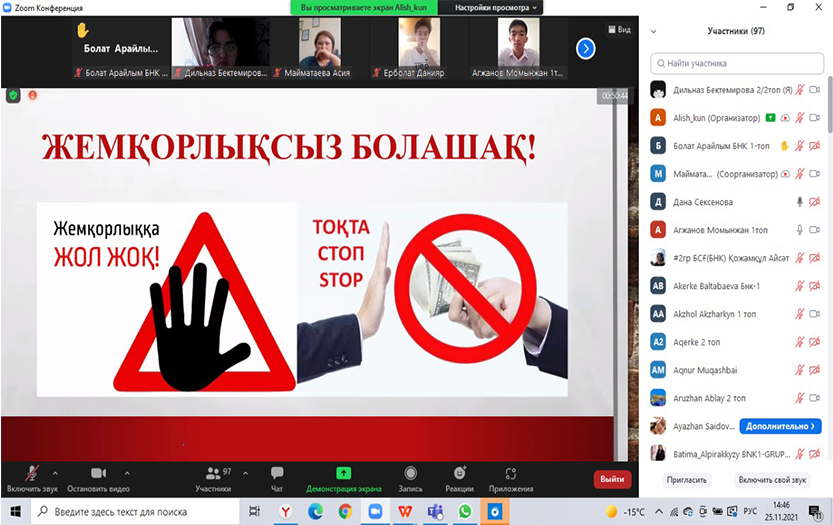The image size is (833, 525).
Task: Click the Пригласить button
Action: (687, 480)
